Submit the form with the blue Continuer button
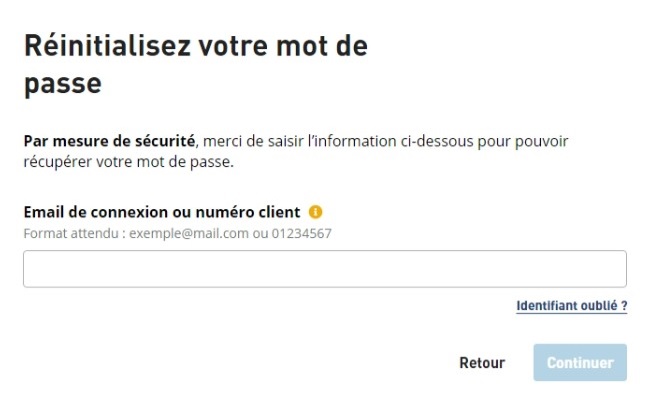This screenshot has height=407, width=654. (x=580, y=363)
